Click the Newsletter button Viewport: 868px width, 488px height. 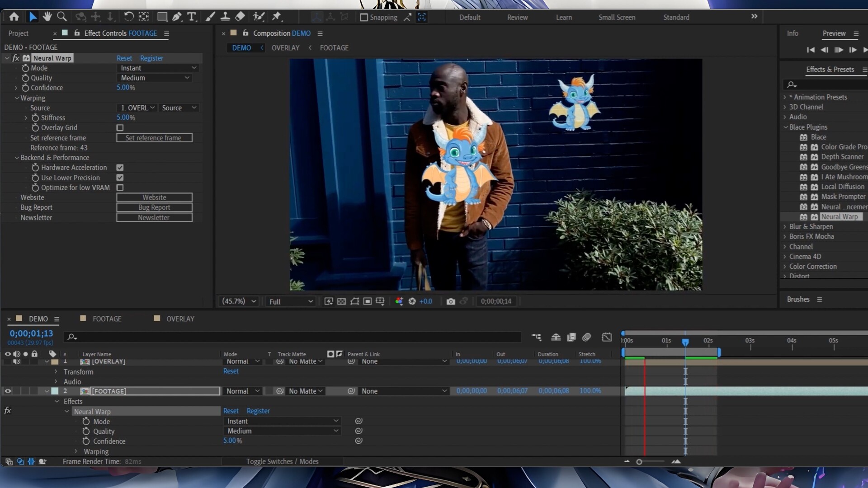154,217
